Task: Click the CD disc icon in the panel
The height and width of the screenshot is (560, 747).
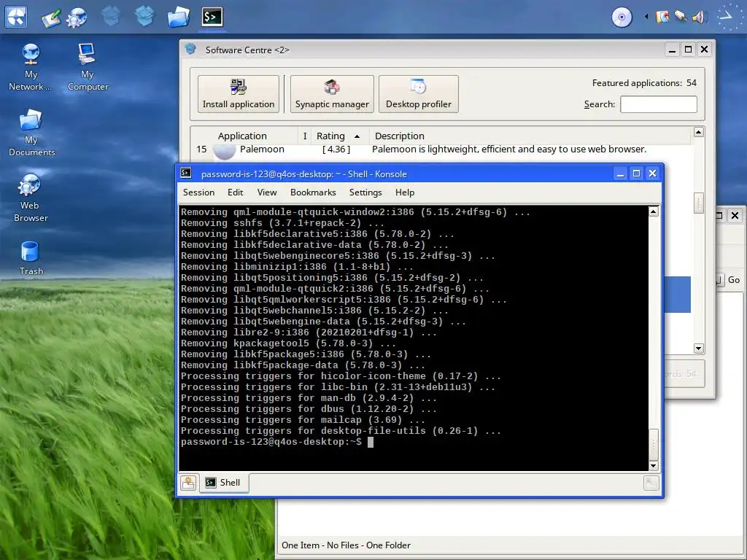Action: (x=622, y=17)
